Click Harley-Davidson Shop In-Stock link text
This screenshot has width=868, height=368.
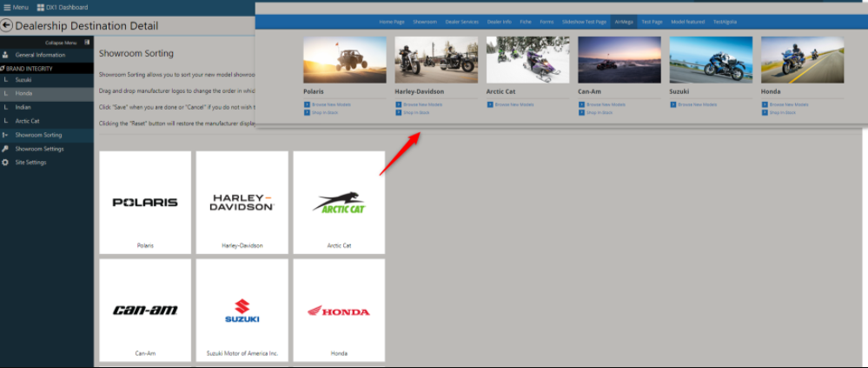point(415,112)
